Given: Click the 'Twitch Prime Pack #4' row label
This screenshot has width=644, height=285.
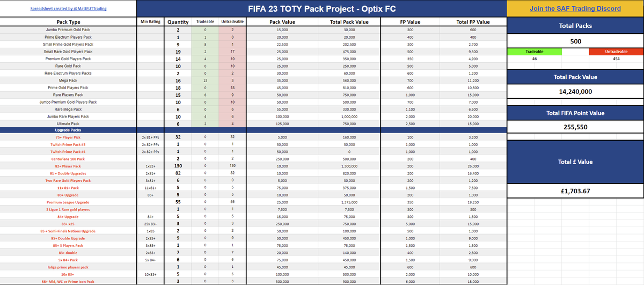Looking at the screenshot, I should coord(68,152).
